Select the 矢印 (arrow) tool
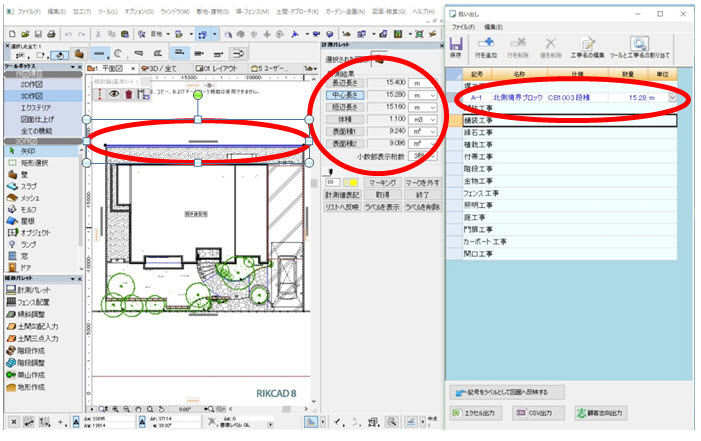 [x=28, y=151]
